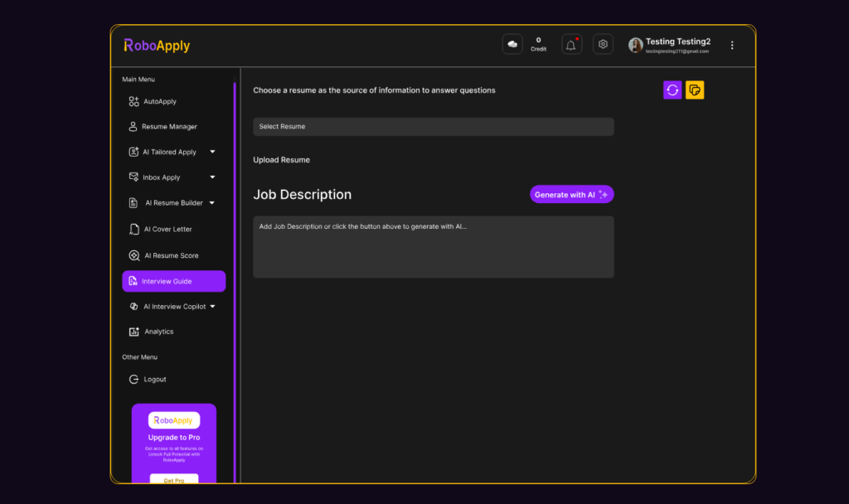Expand the AI Tailored Apply submenu arrow
The width and height of the screenshot is (849, 504).
click(213, 152)
